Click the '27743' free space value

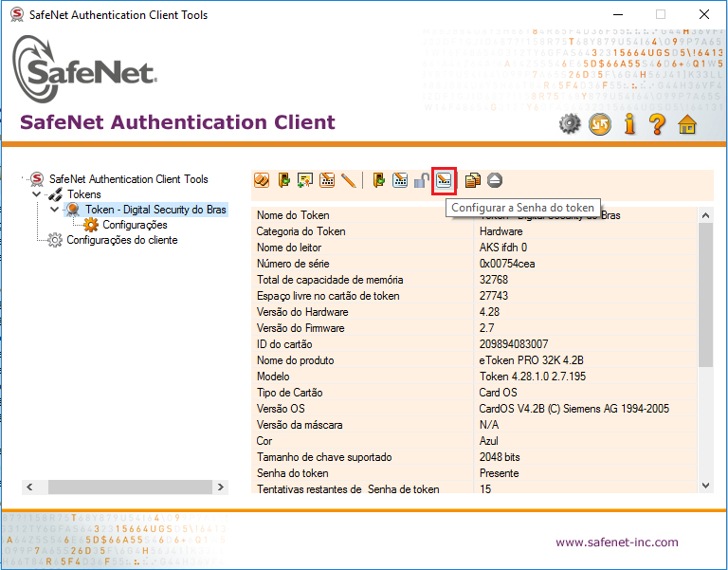(494, 296)
